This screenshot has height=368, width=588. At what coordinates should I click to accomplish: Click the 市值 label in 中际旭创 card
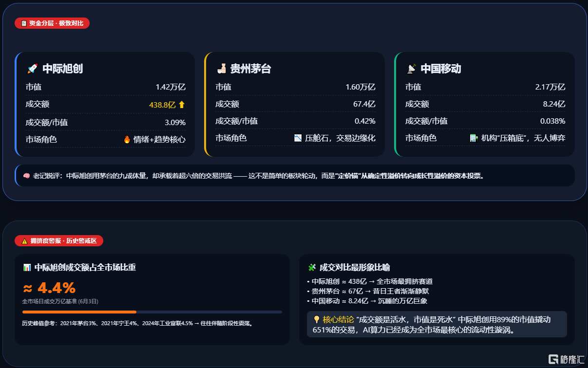(34, 87)
